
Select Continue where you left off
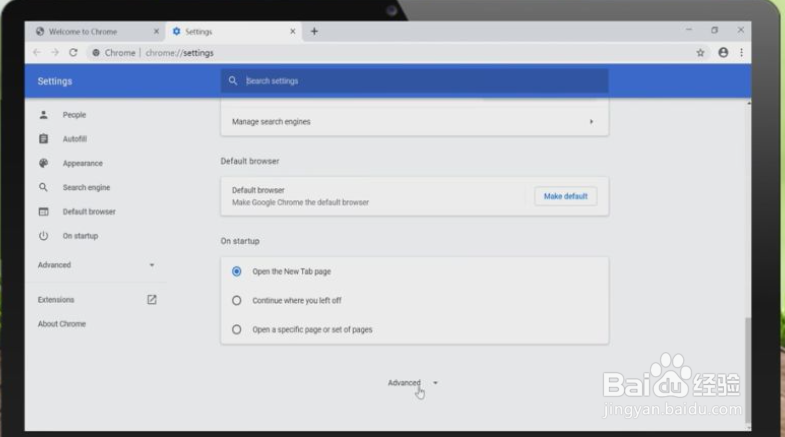[236, 300]
